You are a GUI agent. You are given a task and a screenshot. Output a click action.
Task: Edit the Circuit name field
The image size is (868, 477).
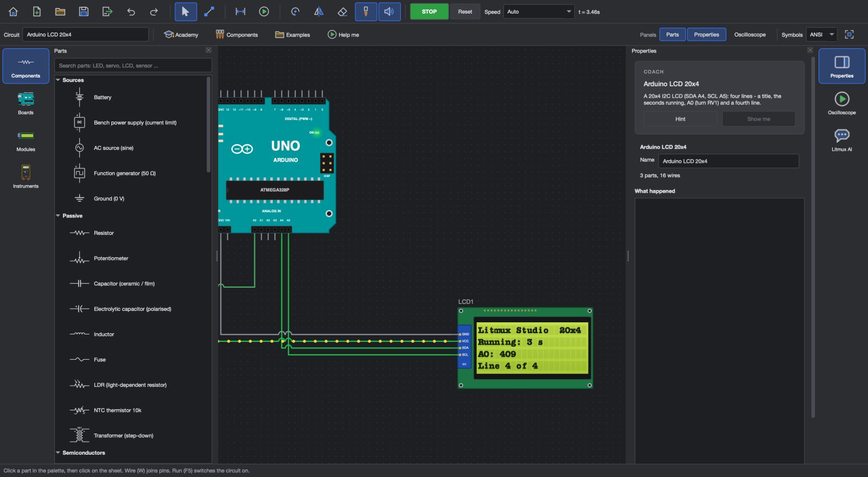coord(86,34)
